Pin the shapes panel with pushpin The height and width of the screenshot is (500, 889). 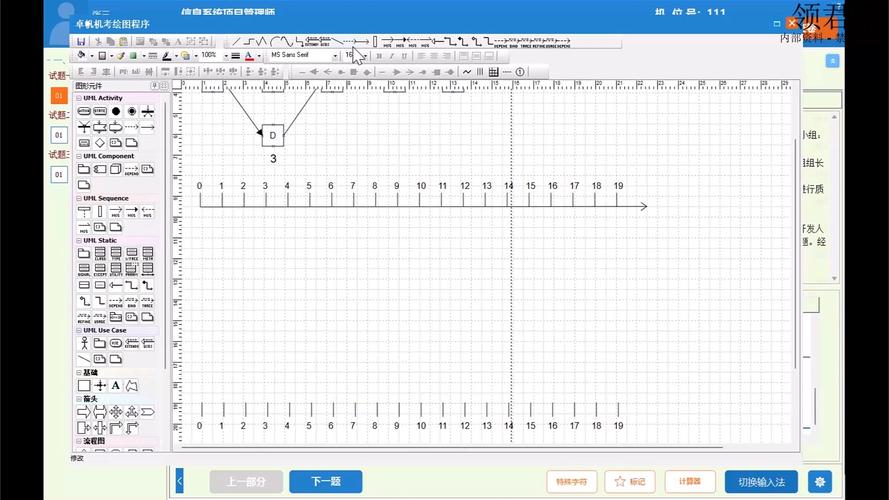coord(154,86)
